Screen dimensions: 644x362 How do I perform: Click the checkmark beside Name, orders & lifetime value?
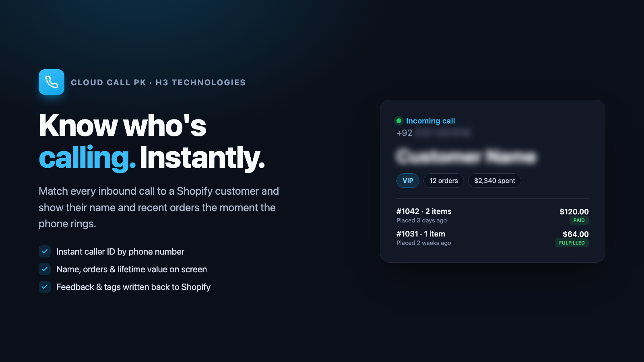pyautogui.click(x=45, y=269)
